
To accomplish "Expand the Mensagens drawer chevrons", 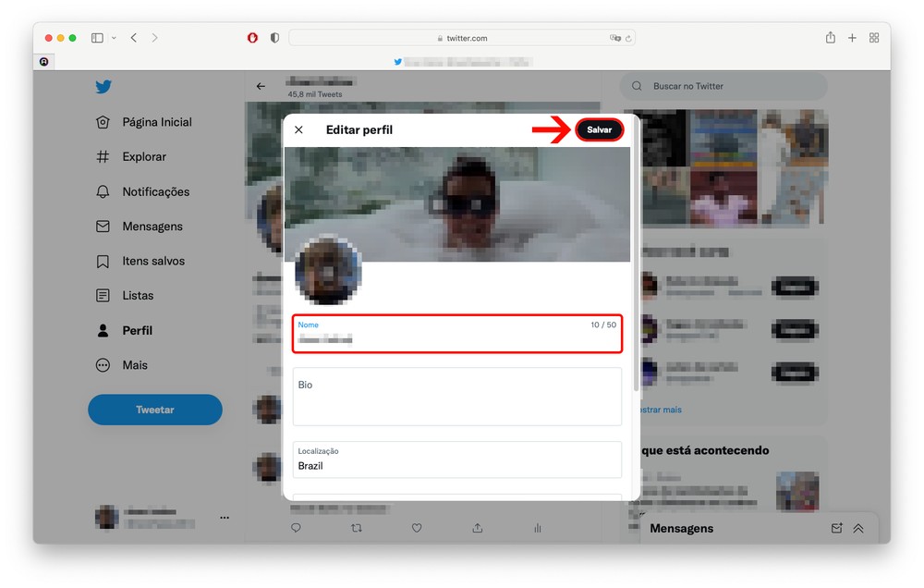I will (858, 529).
